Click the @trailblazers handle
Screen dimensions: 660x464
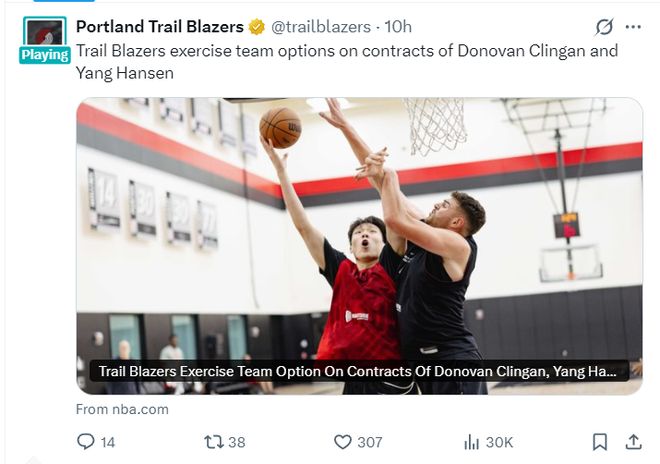(x=321, y=27)
